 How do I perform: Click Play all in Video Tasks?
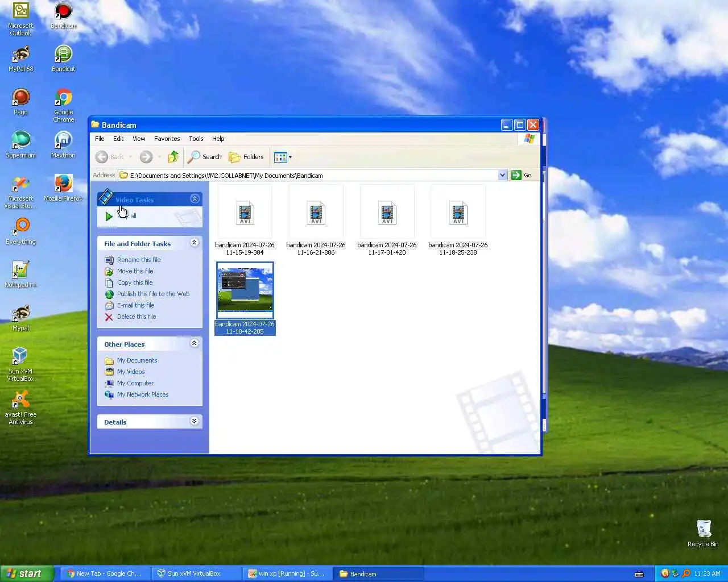point(121,216)
